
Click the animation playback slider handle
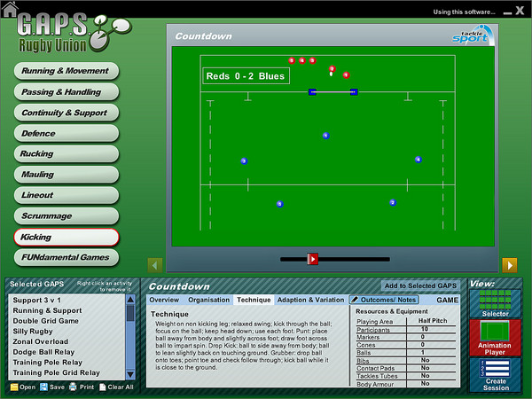[x=312, y=259]
